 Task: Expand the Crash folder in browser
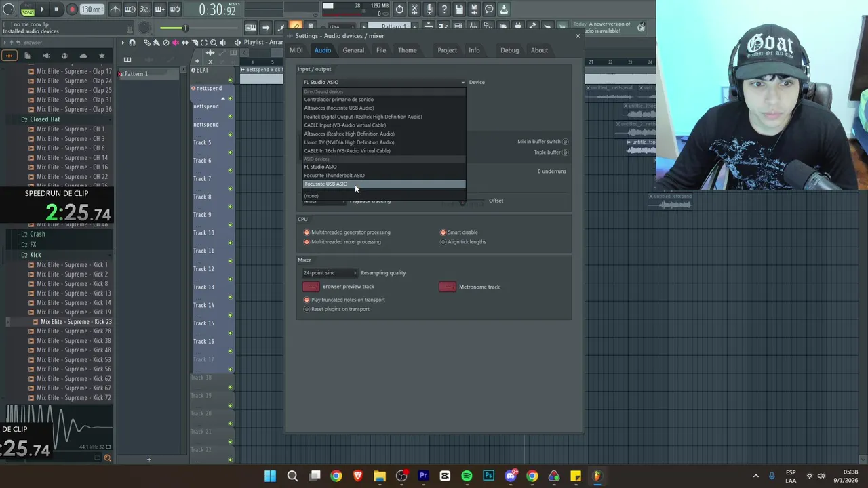(37, 234)
